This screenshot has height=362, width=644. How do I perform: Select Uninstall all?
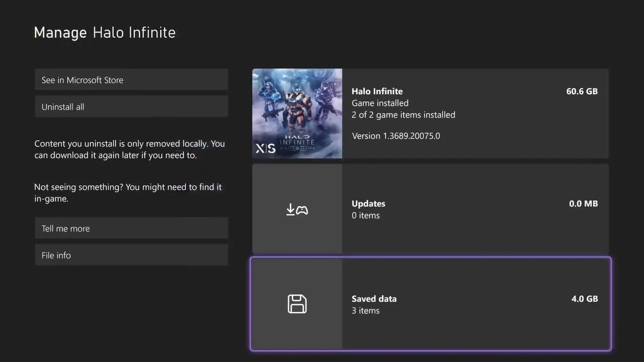tap(131, 107)
